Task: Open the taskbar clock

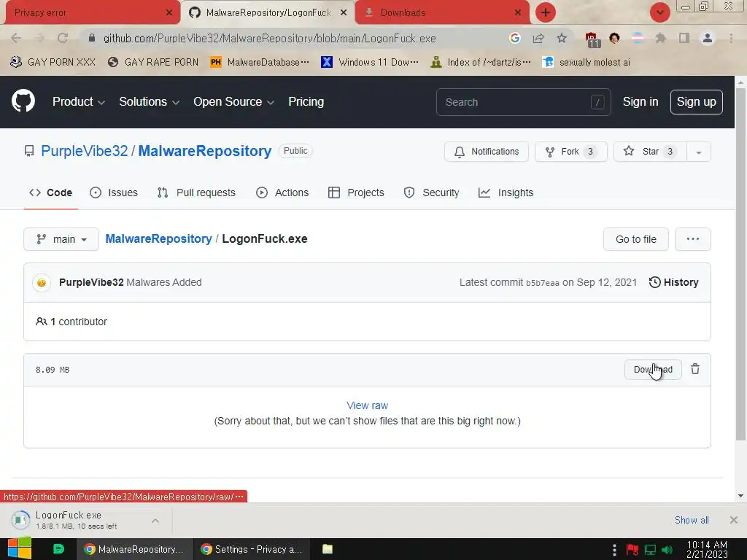Action: 707,549
